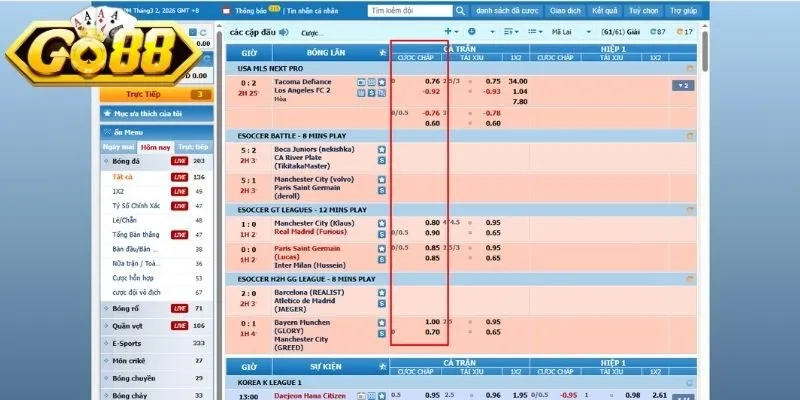Open Bóng chuyền sport category

[157, 378]
